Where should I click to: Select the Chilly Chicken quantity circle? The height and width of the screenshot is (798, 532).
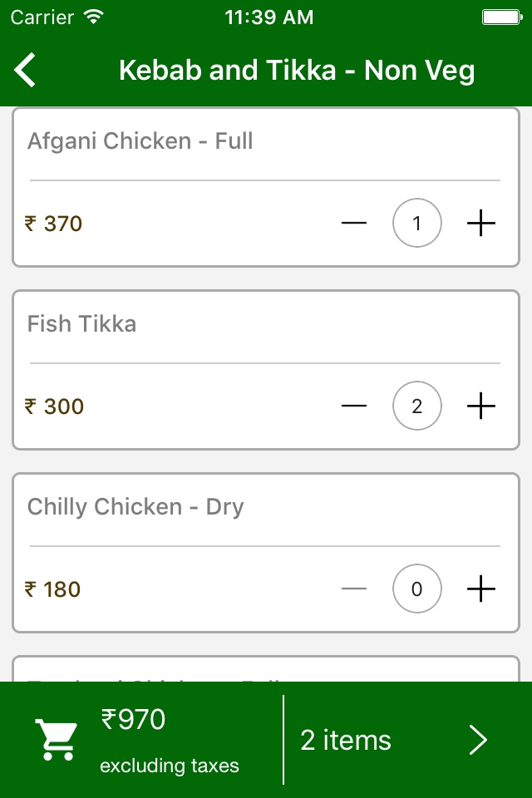click(417, 589)
